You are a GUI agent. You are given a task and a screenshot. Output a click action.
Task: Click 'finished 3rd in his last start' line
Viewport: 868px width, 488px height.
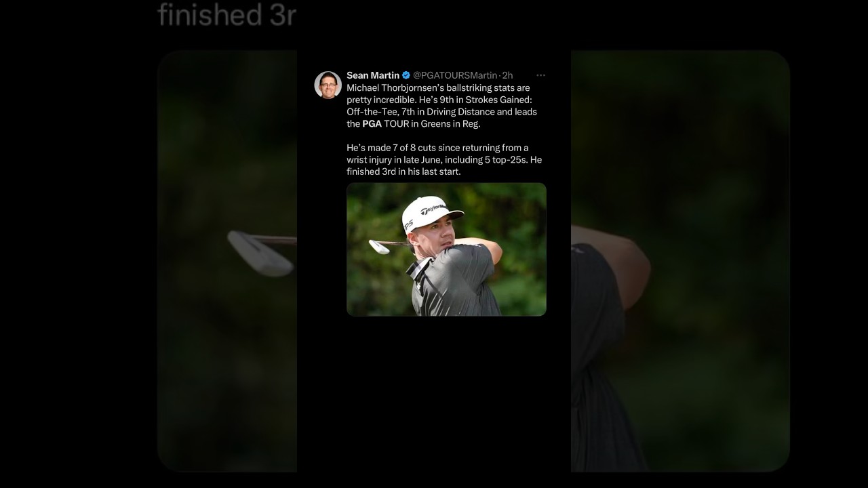(403, 171)
